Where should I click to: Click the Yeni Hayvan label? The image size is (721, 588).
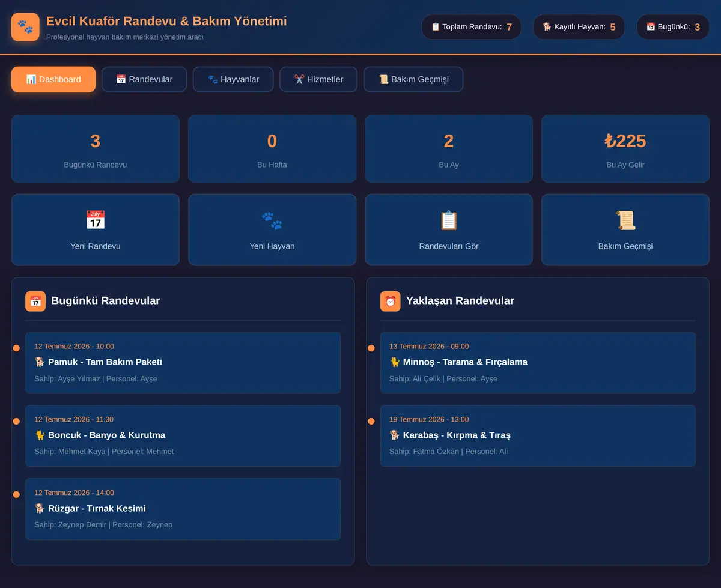272,246
